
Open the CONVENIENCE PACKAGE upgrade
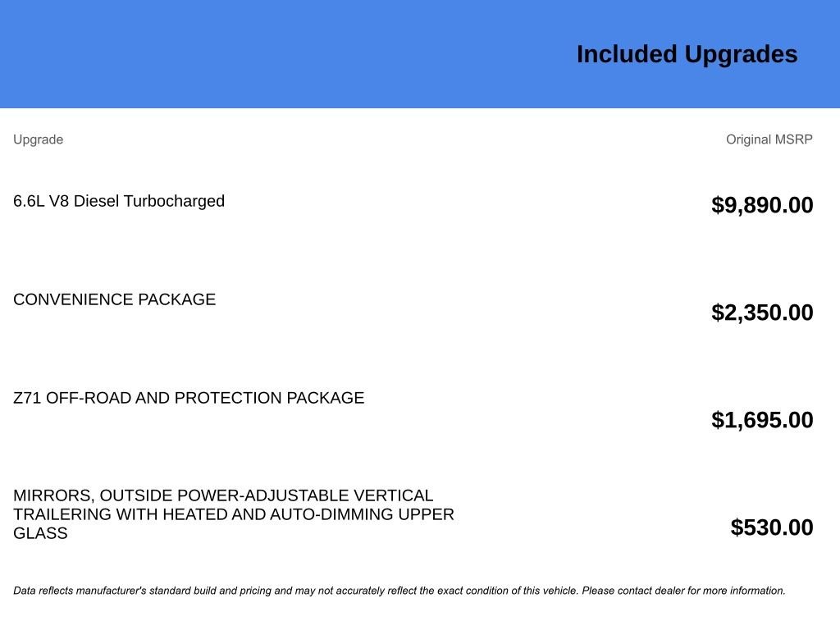(x=115, y=299)
